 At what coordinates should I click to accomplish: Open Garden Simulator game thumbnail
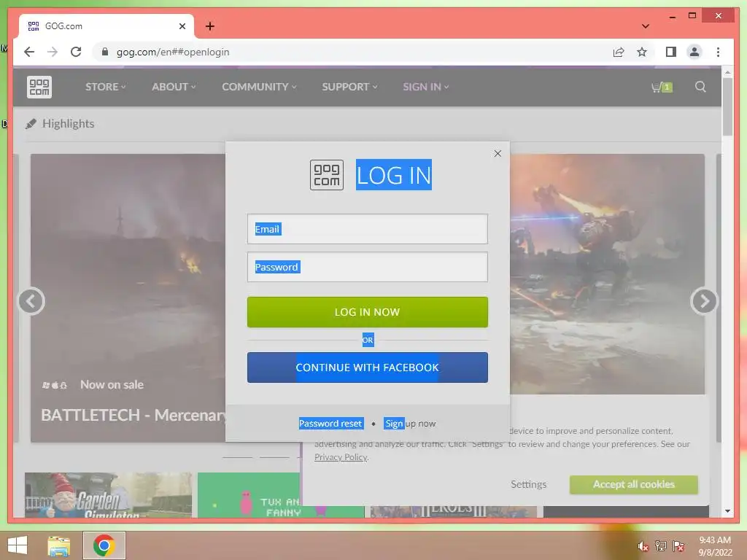click(108, 495)
